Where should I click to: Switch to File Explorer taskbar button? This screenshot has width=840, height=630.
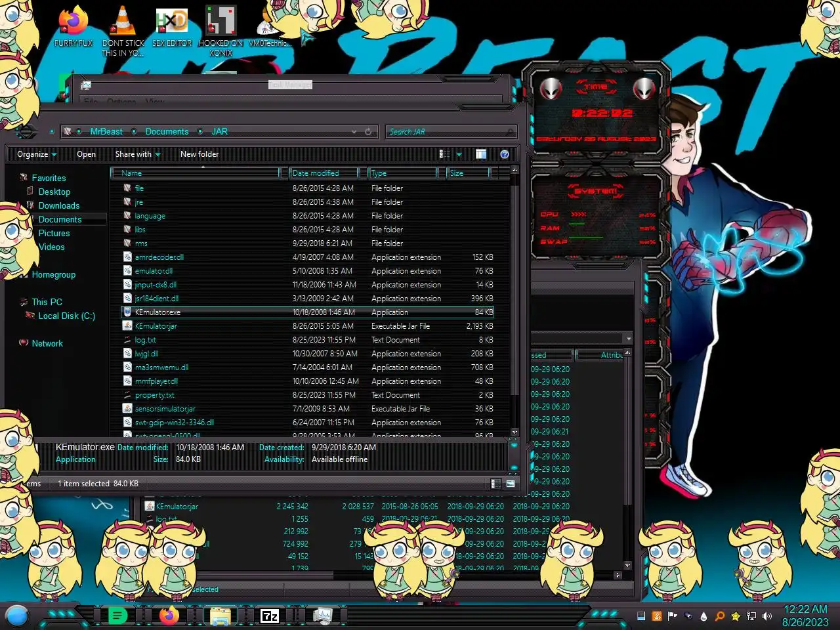220,616
